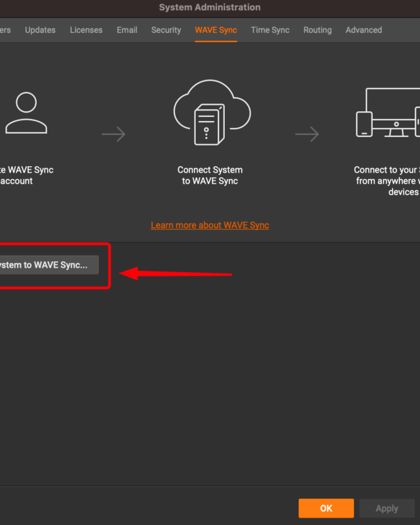Confirm with the orange OK button

click(326, 508)
